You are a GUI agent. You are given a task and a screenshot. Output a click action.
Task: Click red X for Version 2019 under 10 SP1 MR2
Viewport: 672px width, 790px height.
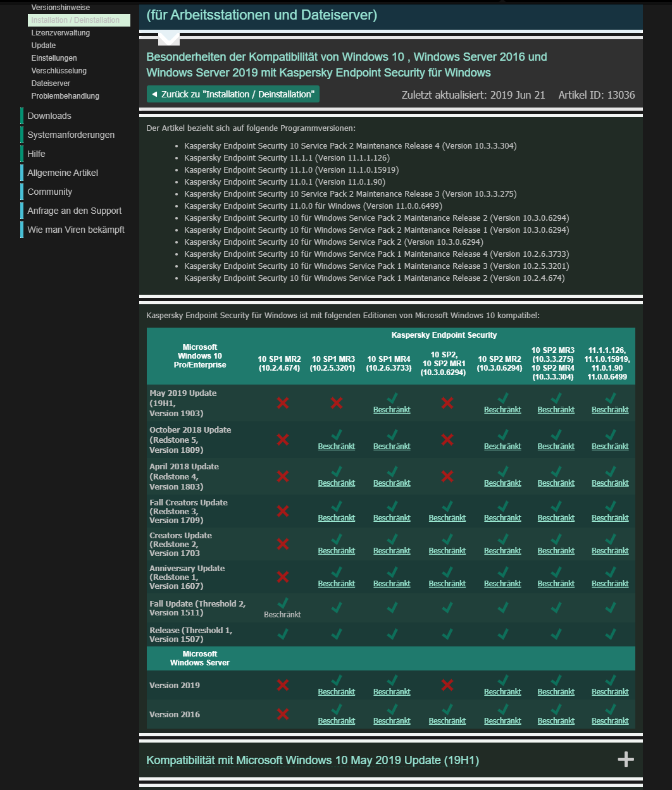click(x=282, y=685)
